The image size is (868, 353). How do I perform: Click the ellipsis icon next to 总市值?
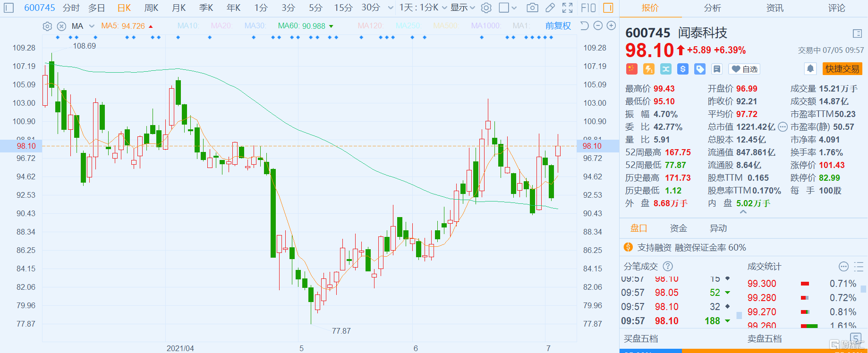pyautogui.click(x=783, y=127)
